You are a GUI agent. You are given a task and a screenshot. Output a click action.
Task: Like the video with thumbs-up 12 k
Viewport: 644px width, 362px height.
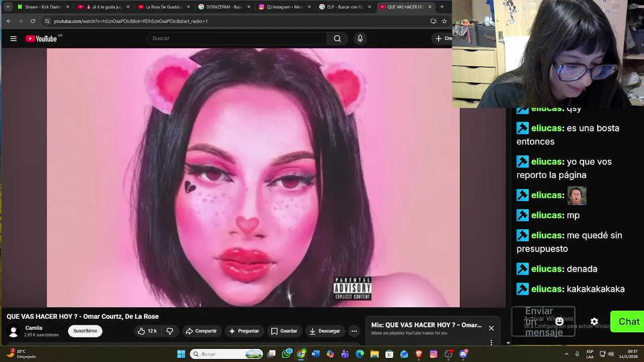pos(147,331)
